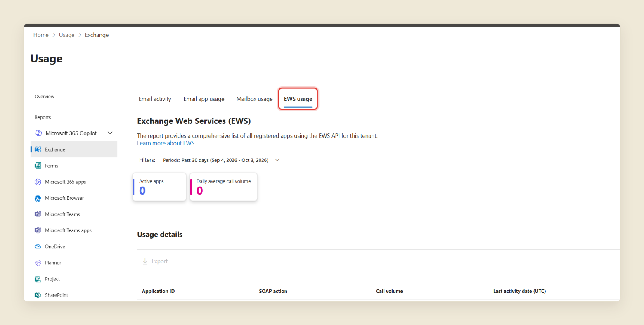Open Microsoft Teams apps report label

(x=68, y=230)
